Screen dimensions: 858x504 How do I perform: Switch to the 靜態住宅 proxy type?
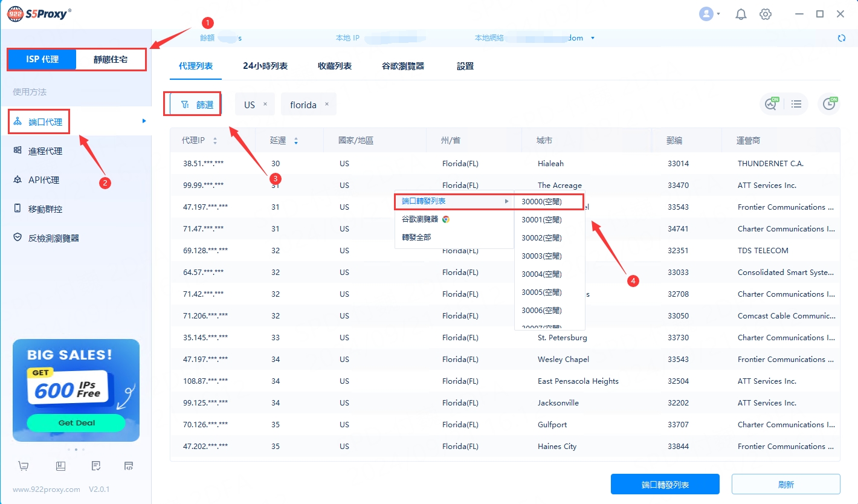point(111,59)
